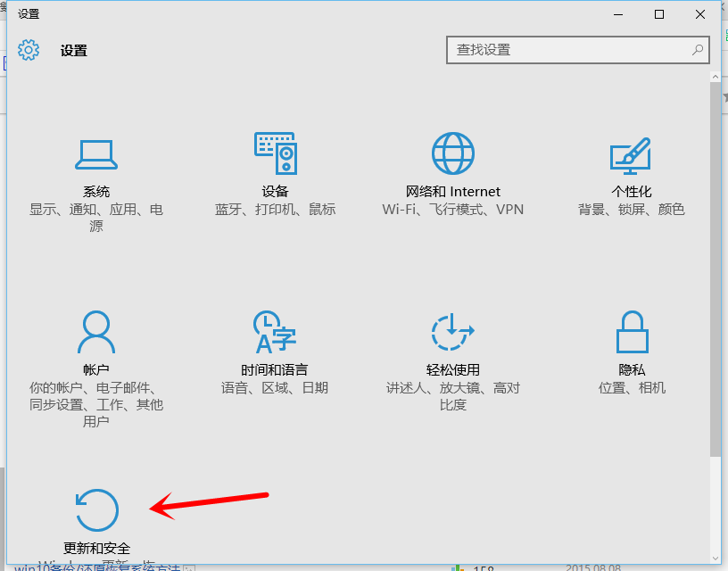This screenshot has width=728, height=571.
Task: Click the 更新和安全 circular-arrow icon
Action: pos(96,509)
